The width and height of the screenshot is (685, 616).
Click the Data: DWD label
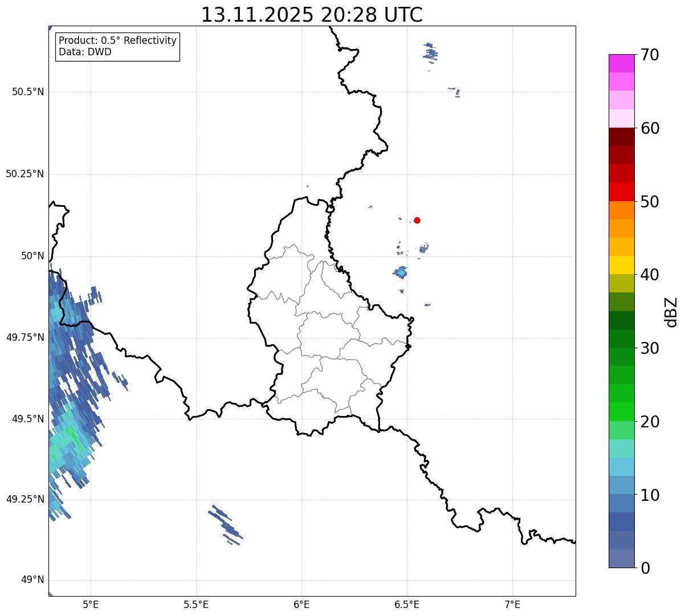(x=85, y=52)
